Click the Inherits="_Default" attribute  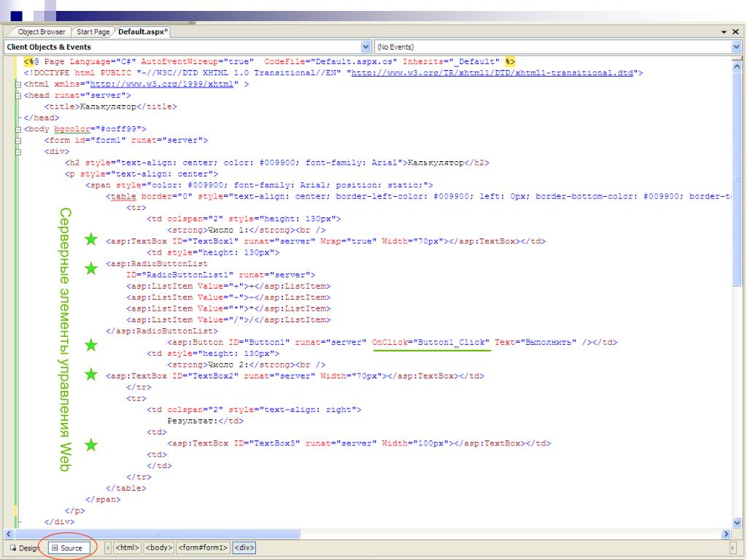pos(451,62)
